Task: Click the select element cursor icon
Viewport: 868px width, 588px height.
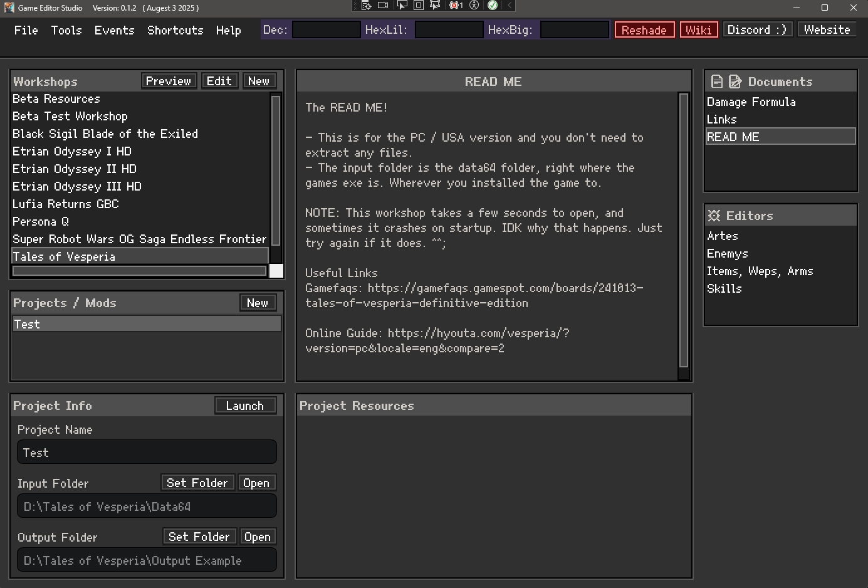Action: pos(402,6)
